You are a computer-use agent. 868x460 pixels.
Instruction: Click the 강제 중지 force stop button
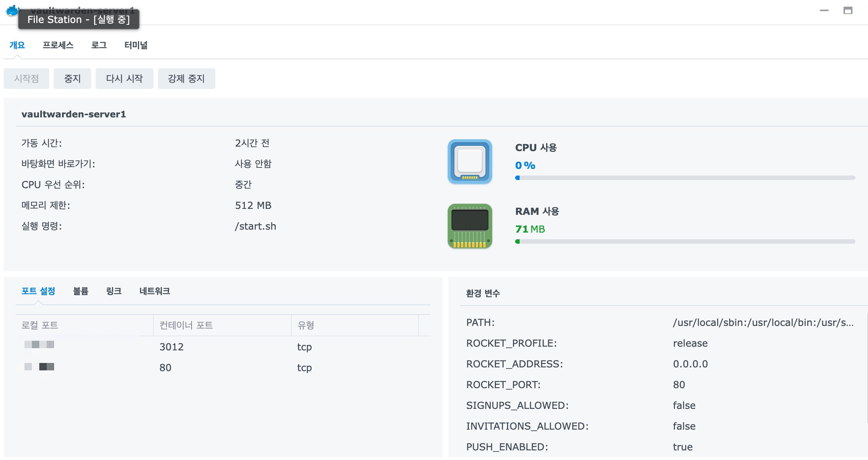186,79
